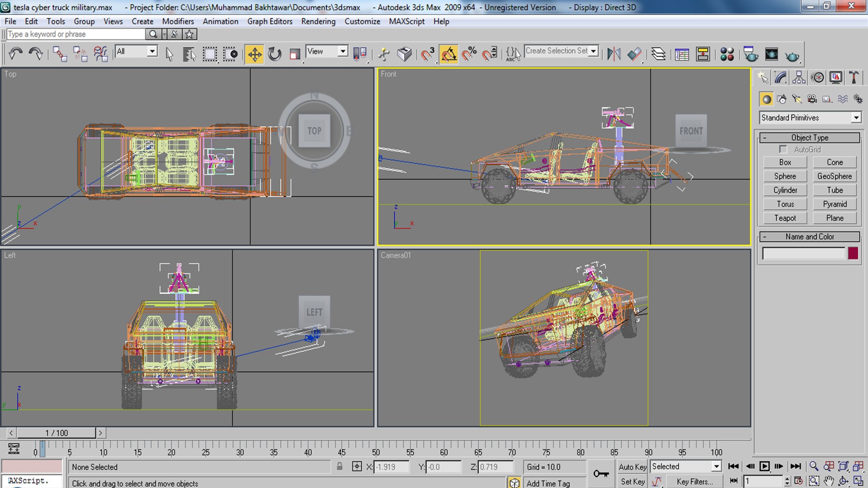Click the Pyramid primitive button

click(x=835, y=204)
